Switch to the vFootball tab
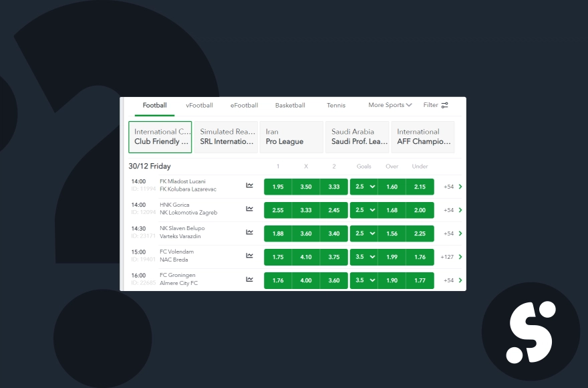 [200, 105]
